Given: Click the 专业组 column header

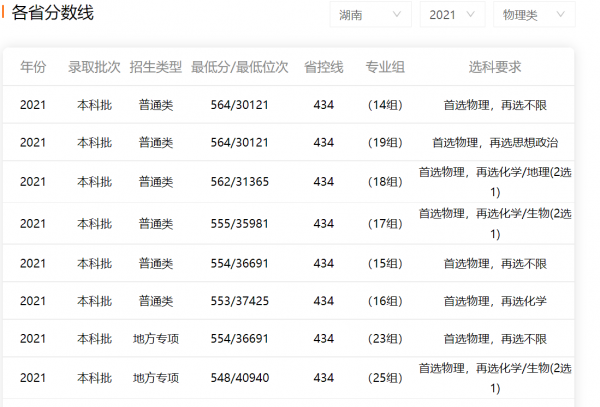Looking at the screenshot, I should (x=385, y=67).
